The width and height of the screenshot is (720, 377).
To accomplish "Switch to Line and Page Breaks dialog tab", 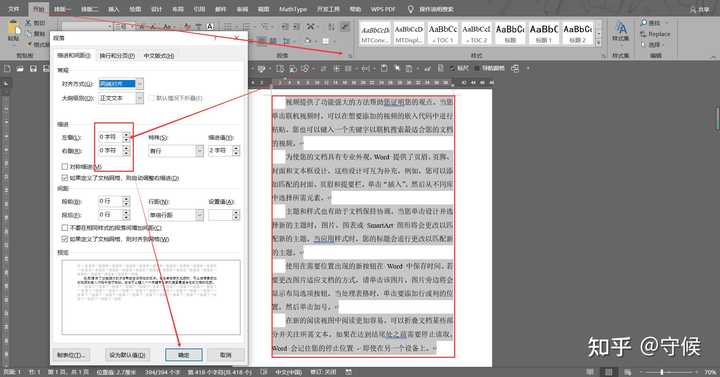I will [x=117, y=56].
